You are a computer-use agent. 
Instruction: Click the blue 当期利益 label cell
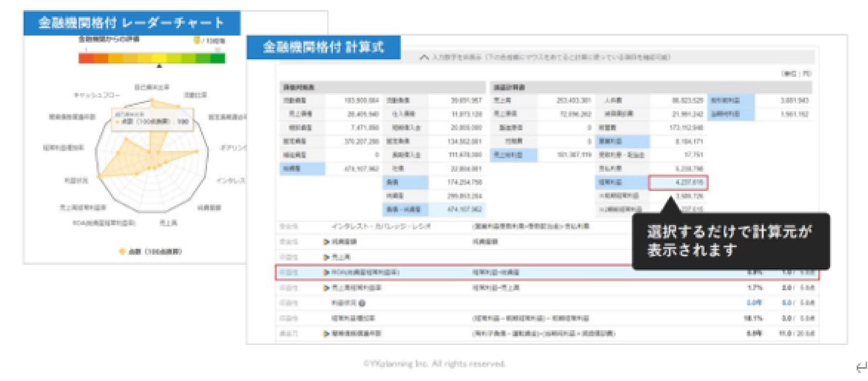[x=730, y=114]
